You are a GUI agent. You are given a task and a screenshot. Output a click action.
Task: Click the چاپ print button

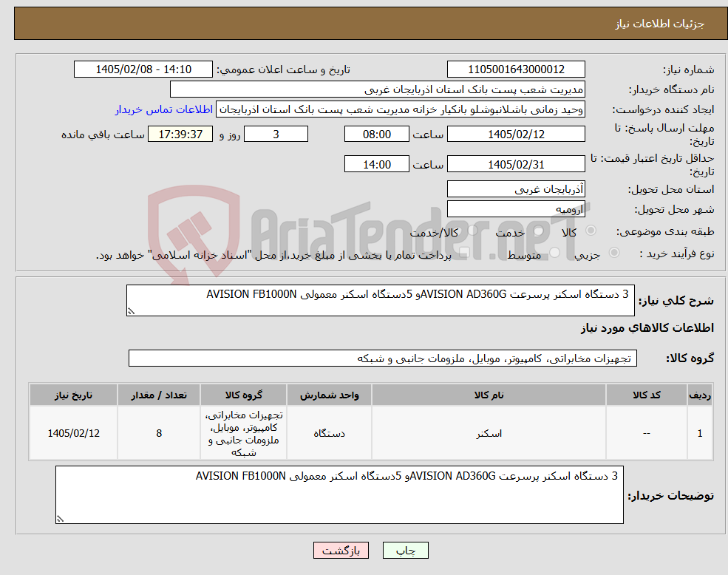[x=405, y=551]
